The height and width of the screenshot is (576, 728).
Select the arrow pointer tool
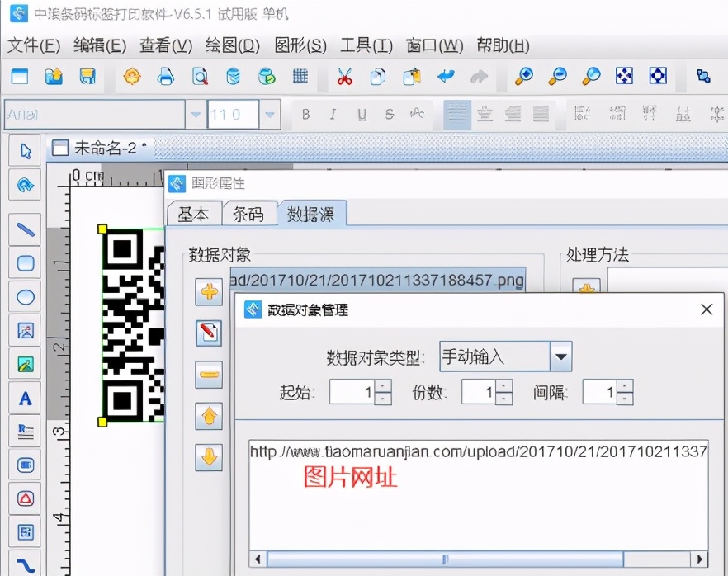click(x=26, y=151)
